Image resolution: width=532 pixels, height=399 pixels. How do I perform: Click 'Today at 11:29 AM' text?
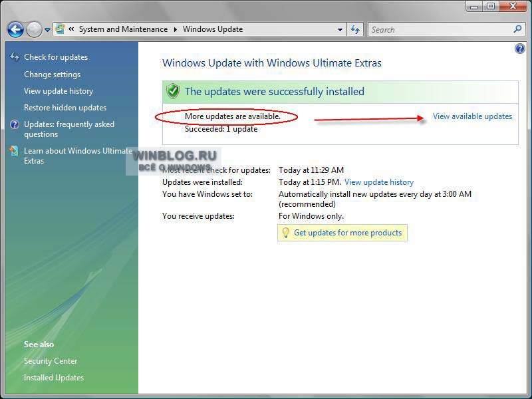tap(311, 170)
